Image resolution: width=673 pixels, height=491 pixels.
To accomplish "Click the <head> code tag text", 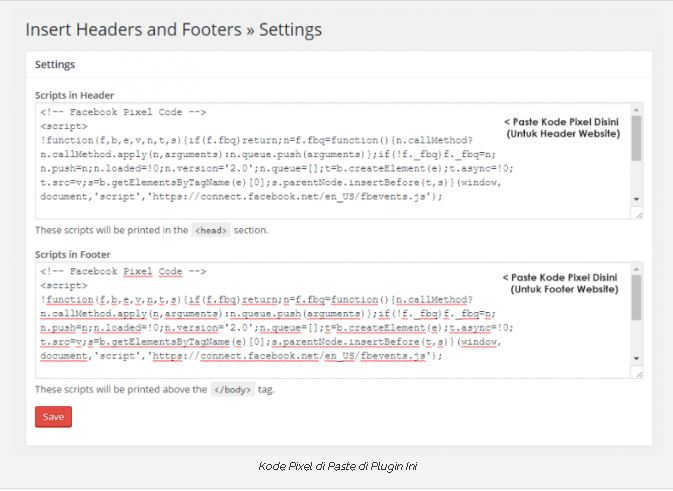I will coord(211,230).
